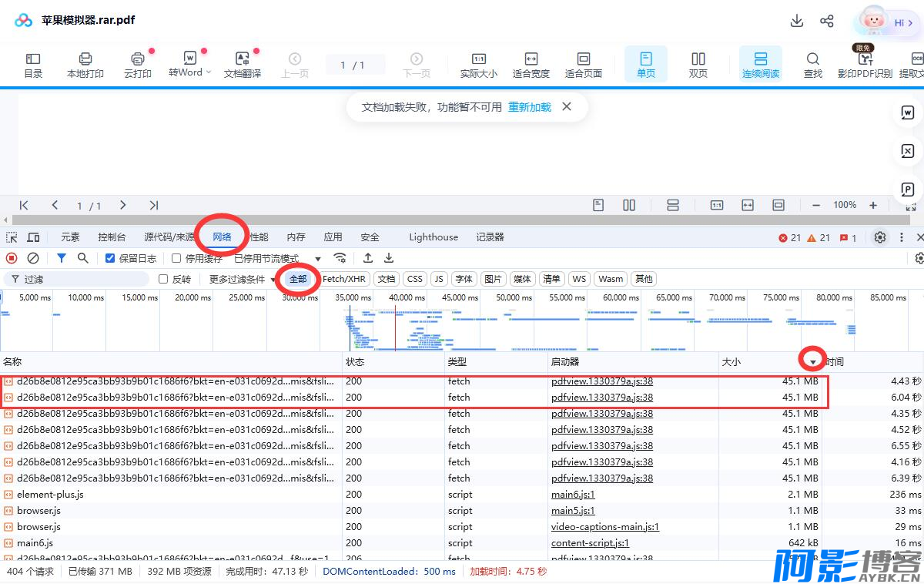Click the 重新加载 reload link
The height and width of the screenshot is (584, 924).
[530, 107]
